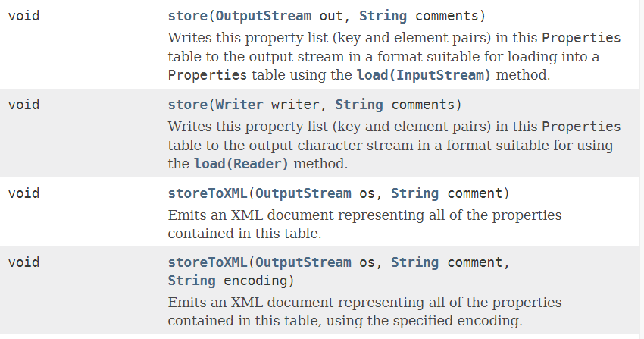Click Properties link ending first store description line
Viewport: 644px width, 339px height.
click(x=581, y=38)
